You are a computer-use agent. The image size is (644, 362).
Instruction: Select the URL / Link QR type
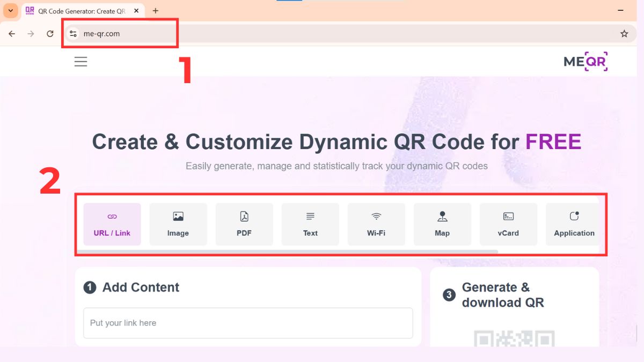pyautogui.click(x=112, y=224)
